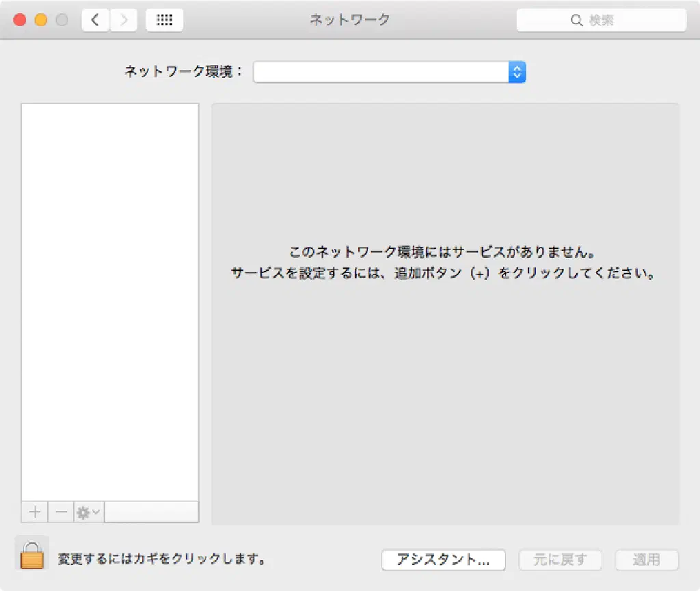Image resolution: width=700 pixels, height=591 pixels.
Task: Open the ネットワーク環境 dropdown field
Action: (x=381, y=72)
